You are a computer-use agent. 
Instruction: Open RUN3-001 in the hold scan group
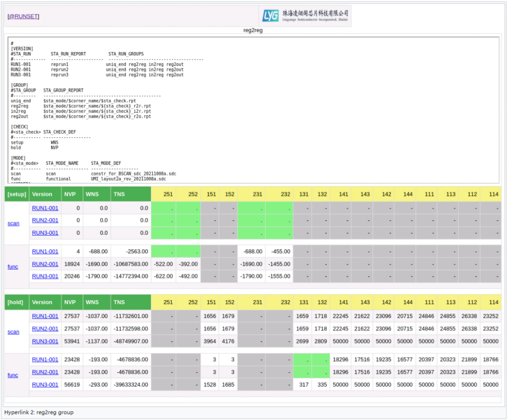(x=45, y=341)
